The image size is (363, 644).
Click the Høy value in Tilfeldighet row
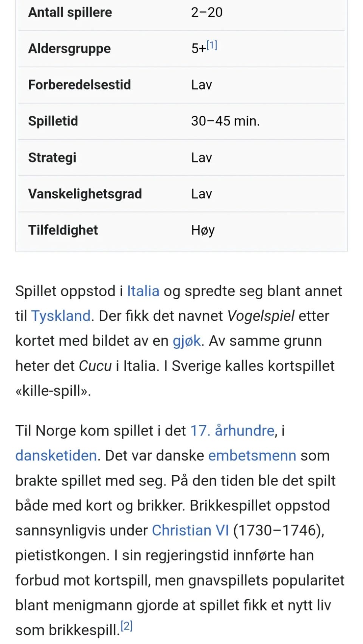203,230
